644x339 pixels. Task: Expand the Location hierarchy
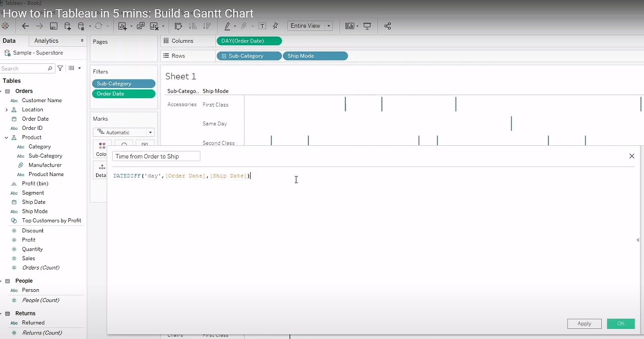coord(7,110)
